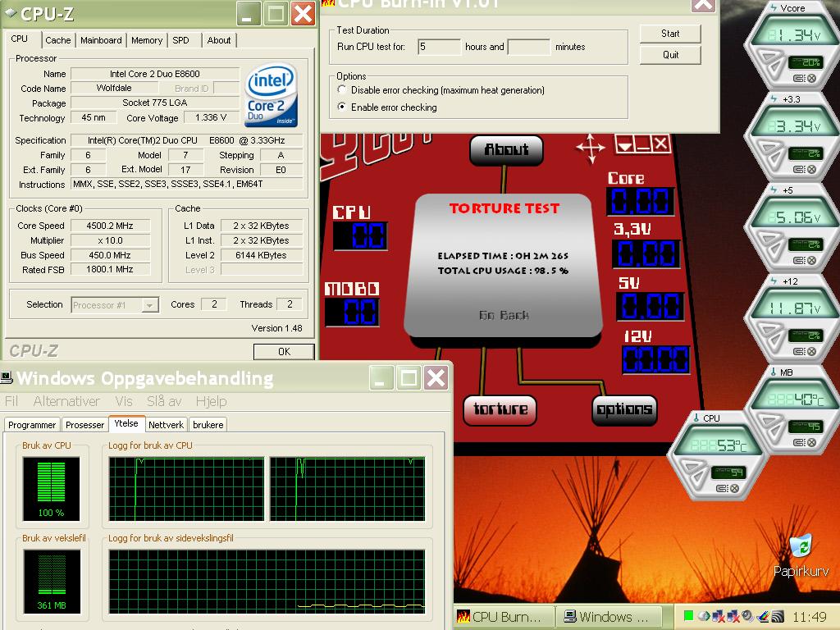Click the Bruk av CPU 100 % meter
Viewport: 840px width, 630px height.
tap(52, 489)
